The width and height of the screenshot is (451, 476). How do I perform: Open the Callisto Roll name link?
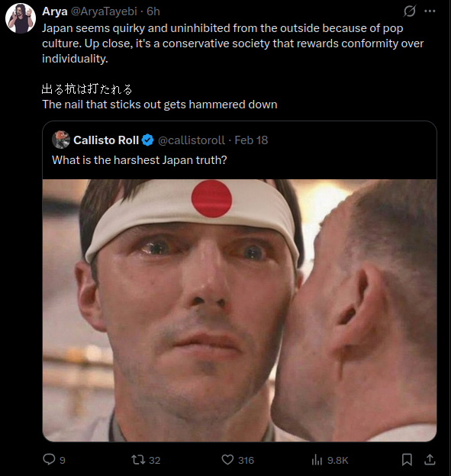(106, 140)
